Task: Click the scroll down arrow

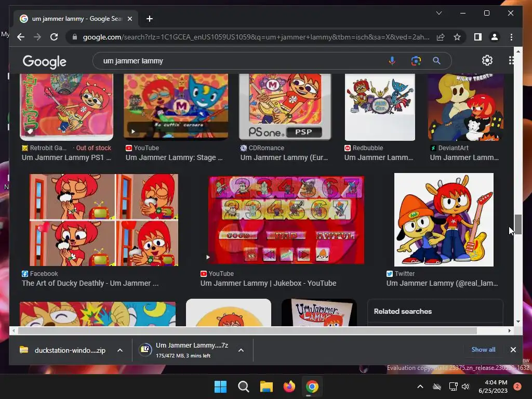Action: tap(518, 321)
